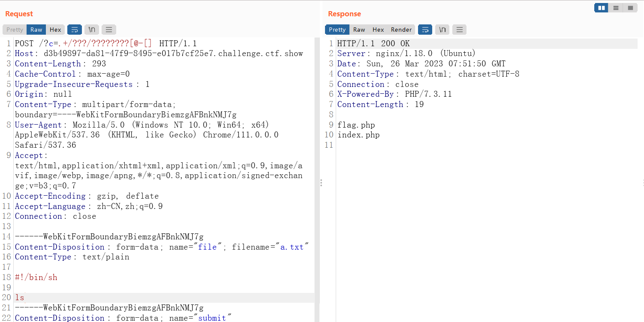Click the Accept-Encoding header line

point(87,196)
